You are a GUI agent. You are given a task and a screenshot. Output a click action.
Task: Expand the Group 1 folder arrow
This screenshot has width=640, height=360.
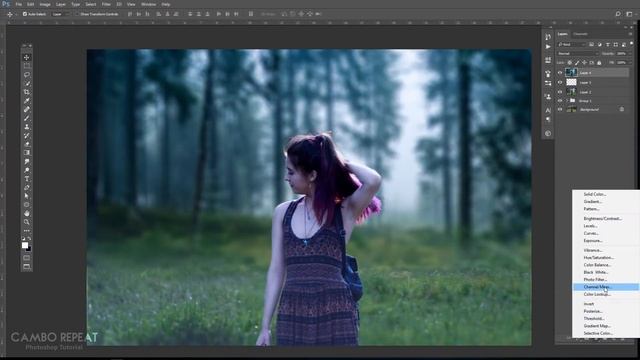click(567, 100)
